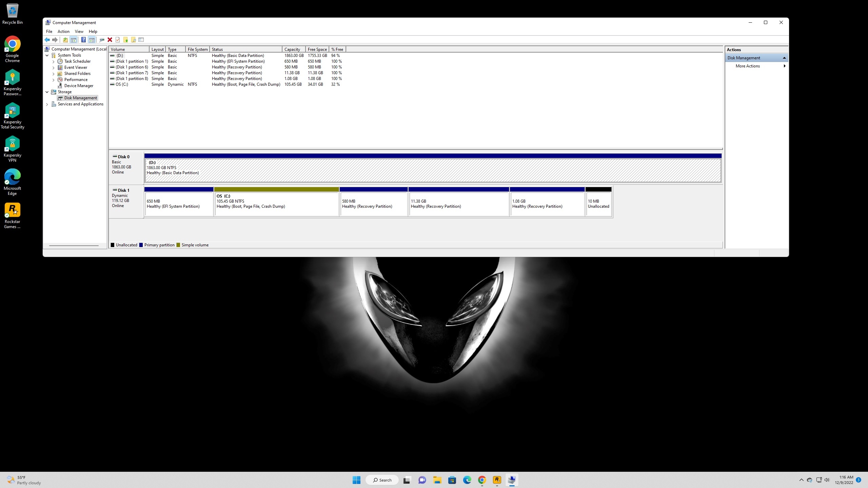
Task: Click the blue Back arrow in toolbar
Action: [47, 40]
